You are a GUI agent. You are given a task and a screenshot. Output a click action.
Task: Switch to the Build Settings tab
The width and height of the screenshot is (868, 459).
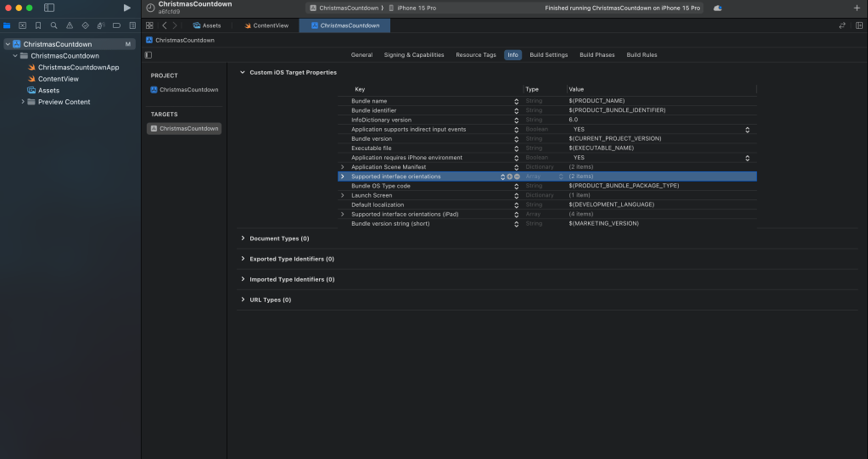tap(548, 55)
